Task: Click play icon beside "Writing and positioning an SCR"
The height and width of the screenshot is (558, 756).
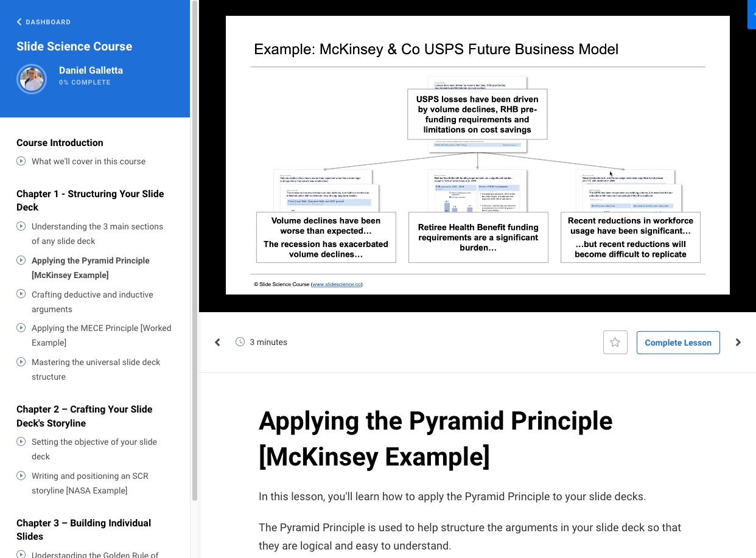Action: point(21,476)
